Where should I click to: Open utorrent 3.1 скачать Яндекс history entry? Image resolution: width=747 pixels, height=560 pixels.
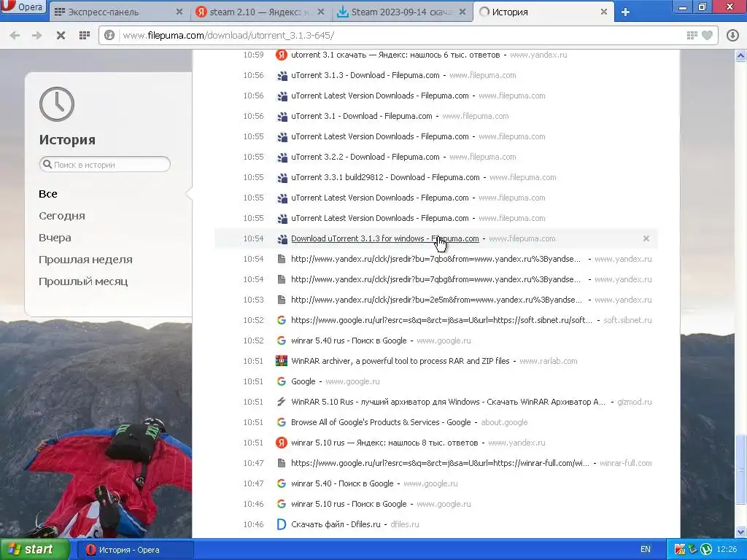pos(395,55)
